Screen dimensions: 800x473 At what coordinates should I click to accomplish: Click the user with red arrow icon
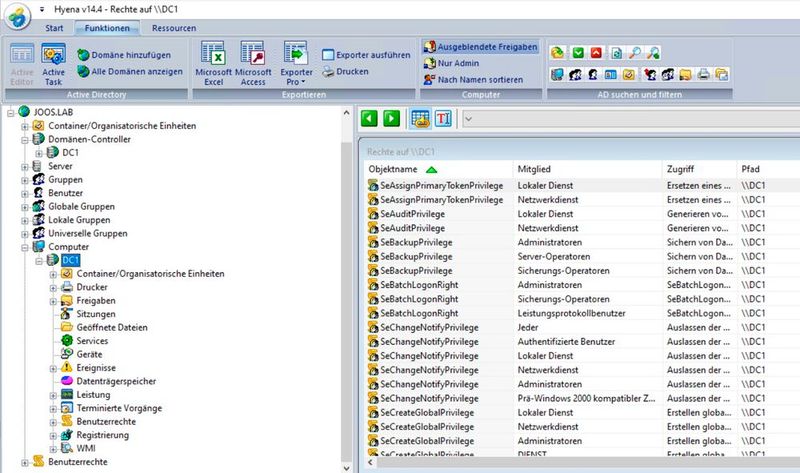point(649,74)
